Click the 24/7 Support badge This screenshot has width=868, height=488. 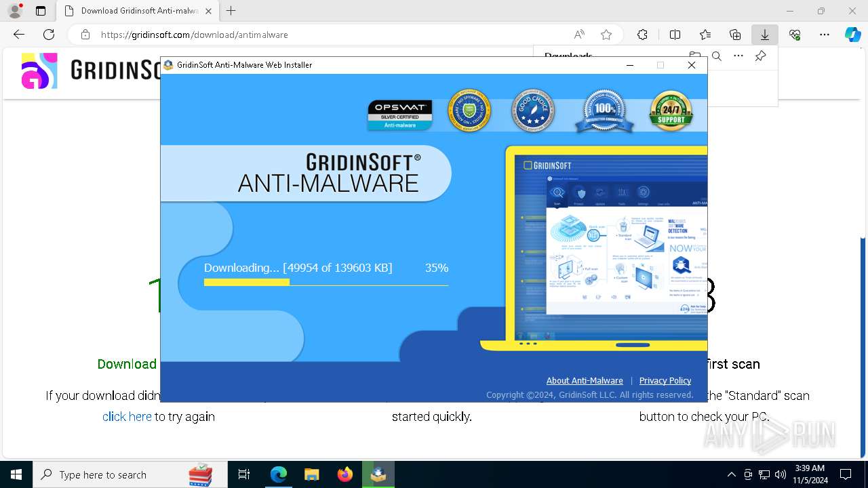click(x=671, y=110)
